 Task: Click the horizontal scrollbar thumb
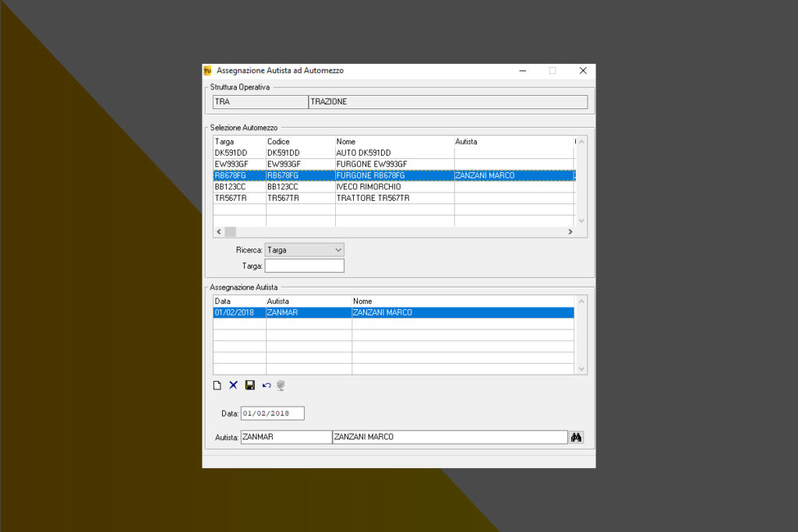tap(231, 232)
